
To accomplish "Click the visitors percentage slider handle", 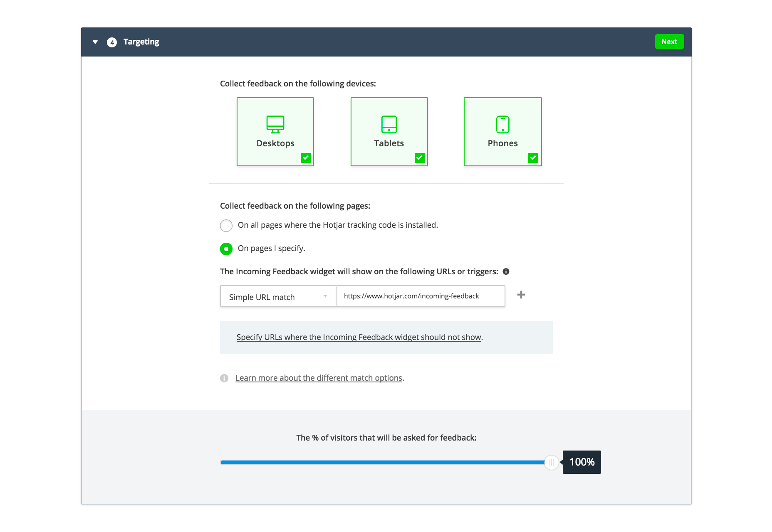I will pyautogui.click(x=551, y=462).
